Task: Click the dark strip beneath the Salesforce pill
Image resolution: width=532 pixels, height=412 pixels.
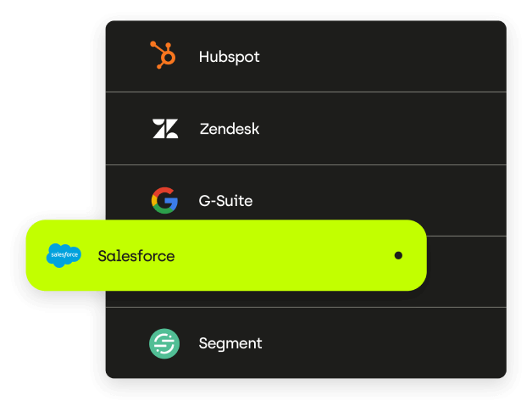Action: (x=264, y=299)
